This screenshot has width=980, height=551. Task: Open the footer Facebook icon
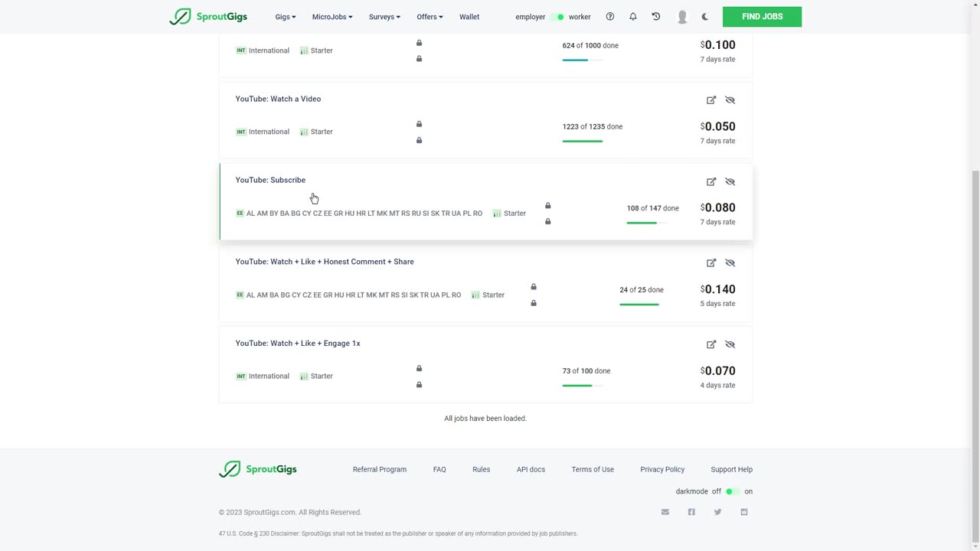[691, 512]
